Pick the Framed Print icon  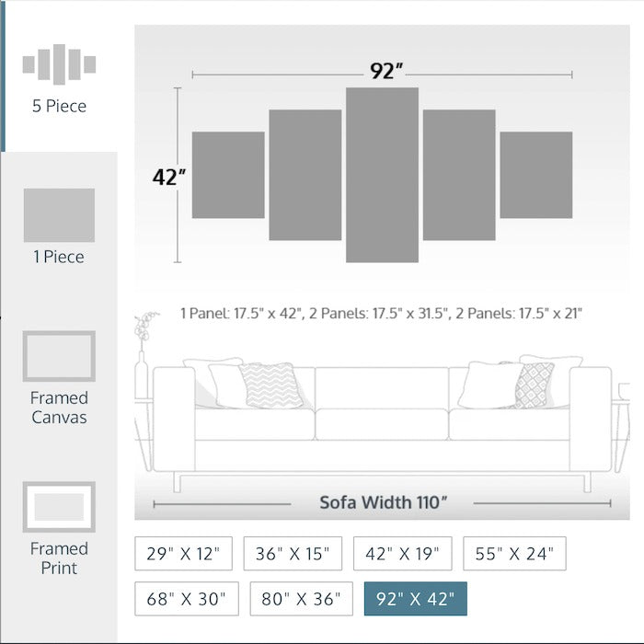(x=59, y=506)
